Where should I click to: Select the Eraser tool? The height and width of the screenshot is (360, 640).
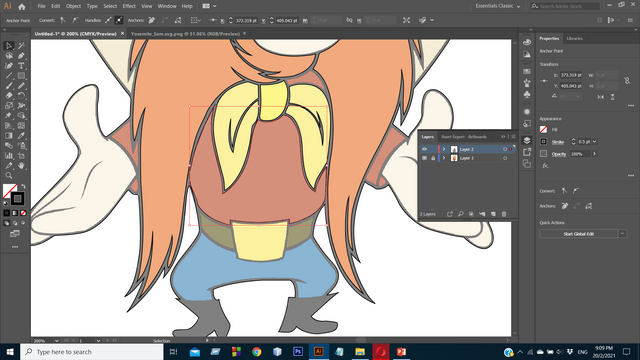pyautogui.click(x=9, y=96)
